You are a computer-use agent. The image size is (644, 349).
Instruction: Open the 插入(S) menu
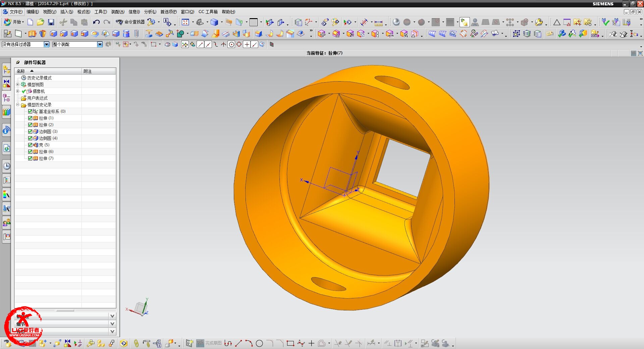67,12
